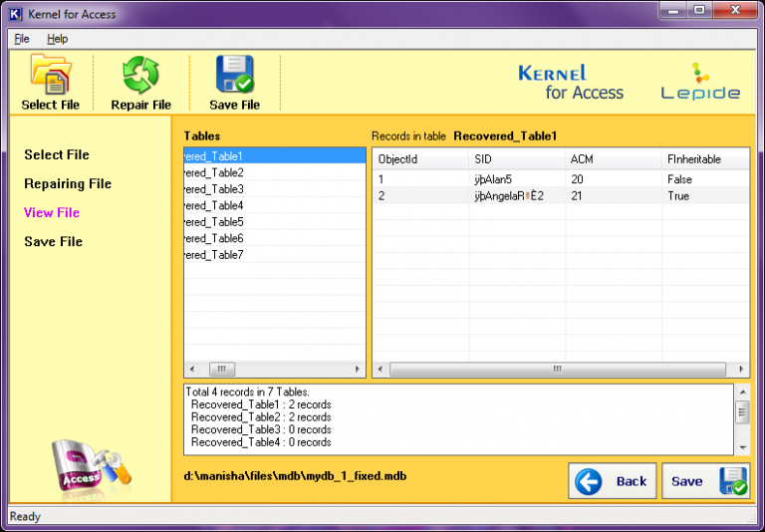The width and height of the screenshot is (765, 532).
Task: Click the ObjectId cell with value 2
Action: point(420,195)
